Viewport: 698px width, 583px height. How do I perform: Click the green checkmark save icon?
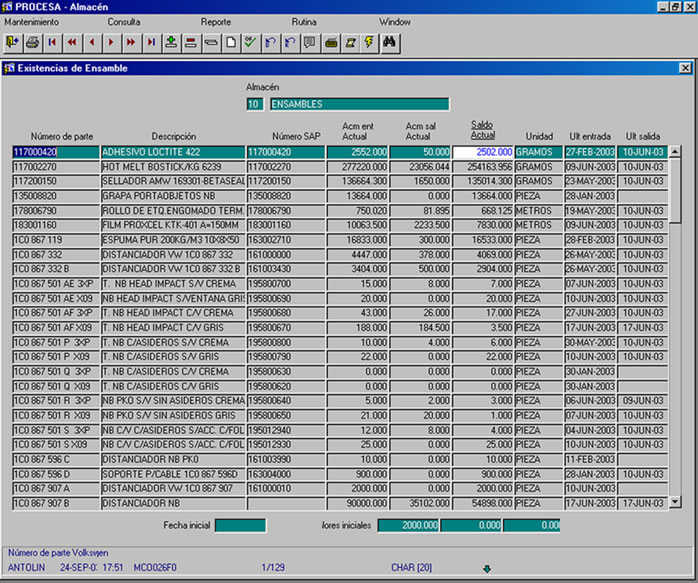click(x=250, y=42)
